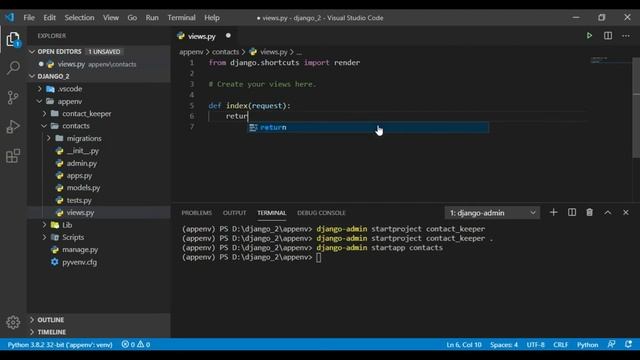Open the File menu
The width and height of the screenshot is (640, 360).
click(29, 18)
